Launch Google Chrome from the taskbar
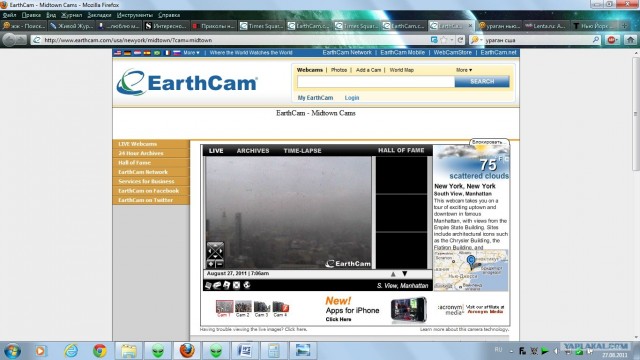 click(100, 351)
